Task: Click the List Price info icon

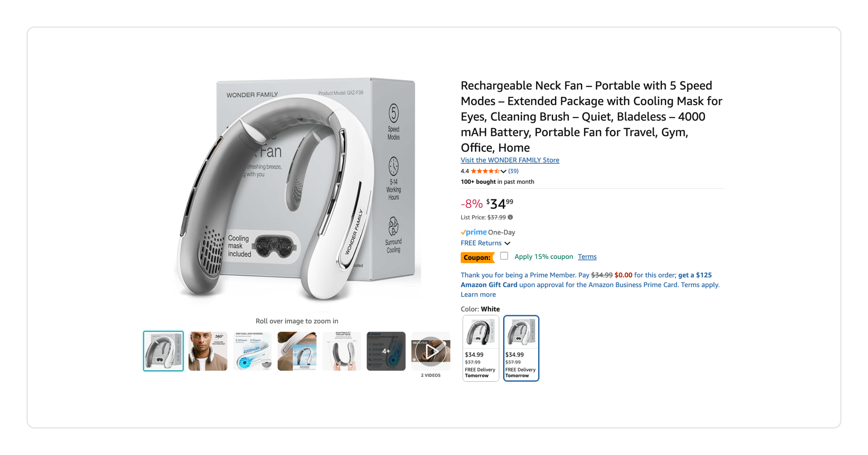Action: click(x=510, y=217)
